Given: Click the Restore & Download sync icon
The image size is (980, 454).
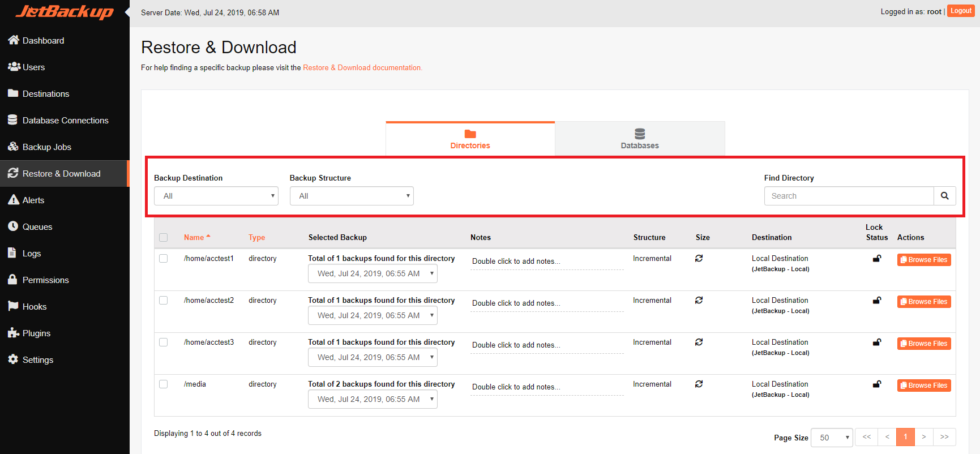Looking at the screenshot, I should [13, 173].
